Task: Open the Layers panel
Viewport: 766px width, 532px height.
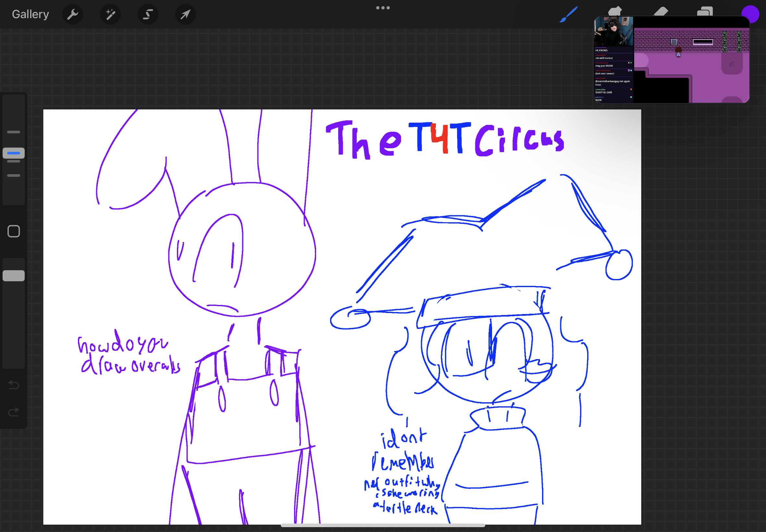Action: coord(705,11)
